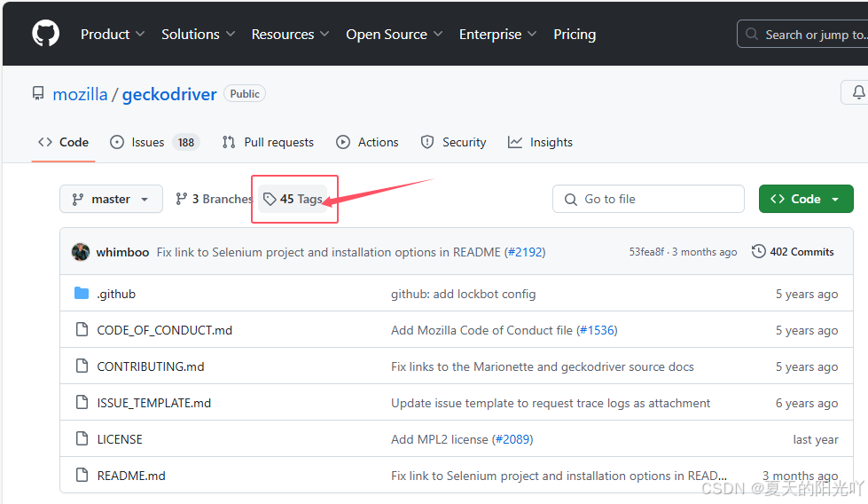Image resolution: width=868 pixels, height=504 pixels.
Task: Click the CONTRIBUTING.md file icon
Action: 82,366
